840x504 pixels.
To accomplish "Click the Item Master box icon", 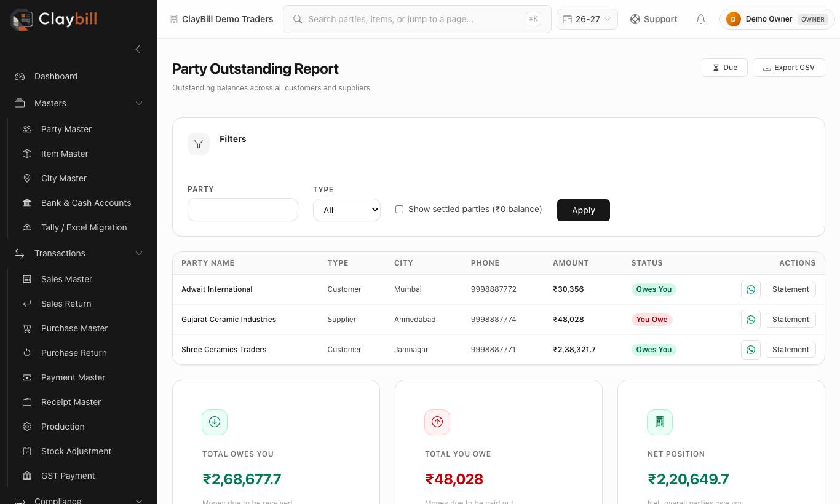I will point(27,154).
